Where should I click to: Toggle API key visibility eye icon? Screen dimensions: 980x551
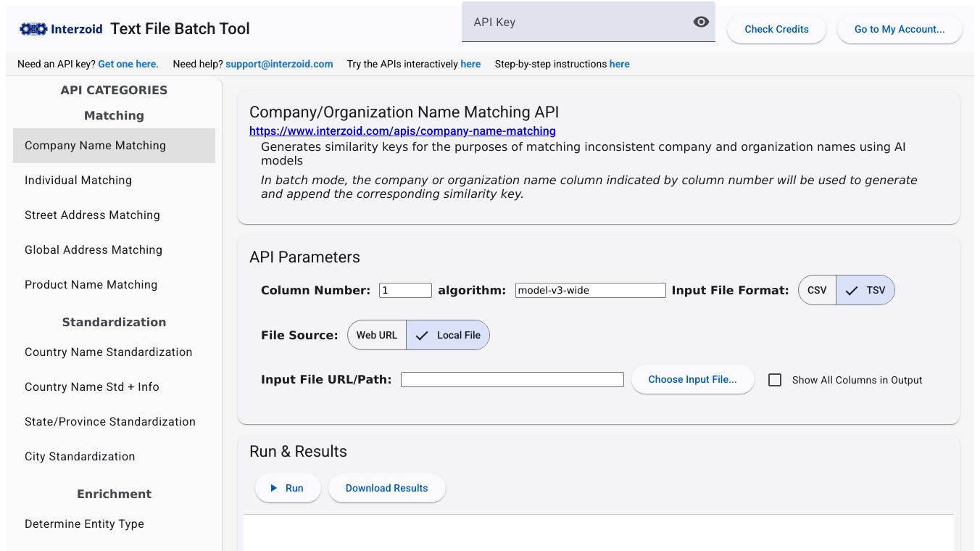pos(700,22)
